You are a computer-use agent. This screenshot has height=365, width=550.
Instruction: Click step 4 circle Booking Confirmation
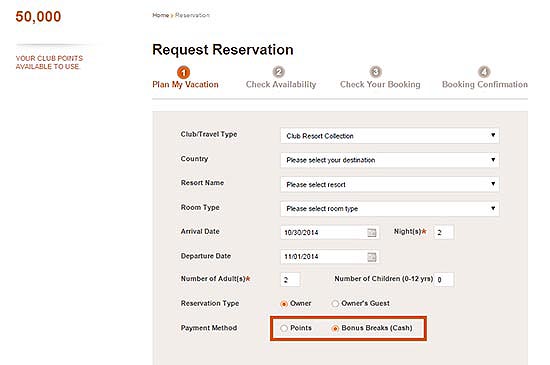[x=484, y=72]
